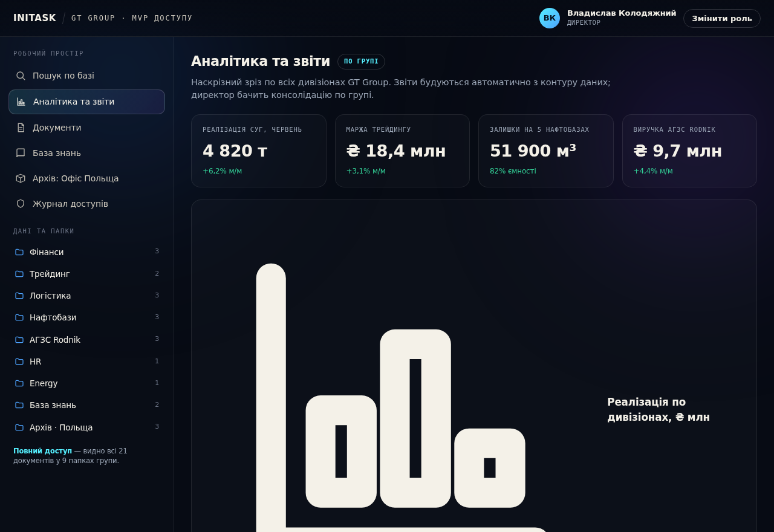Click the ДИРЕКТОР role label
The image size is (774, 532).
(x=584, y=23)
